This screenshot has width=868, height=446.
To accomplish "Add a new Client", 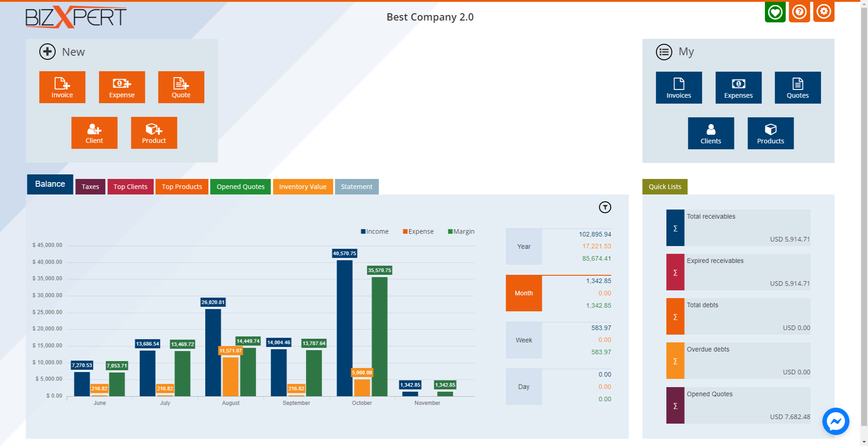I will coord(94,132).
